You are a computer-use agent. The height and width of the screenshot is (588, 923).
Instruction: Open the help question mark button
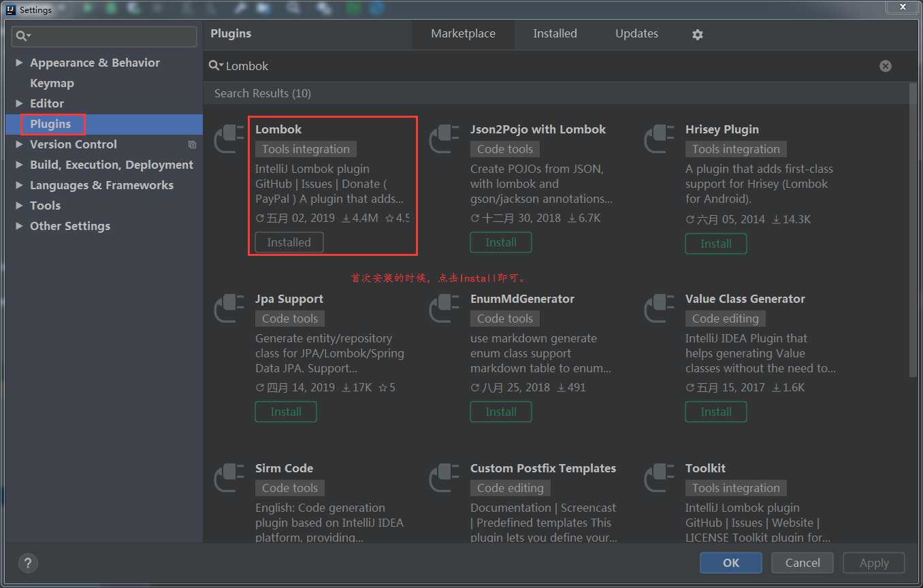[28, 563]
